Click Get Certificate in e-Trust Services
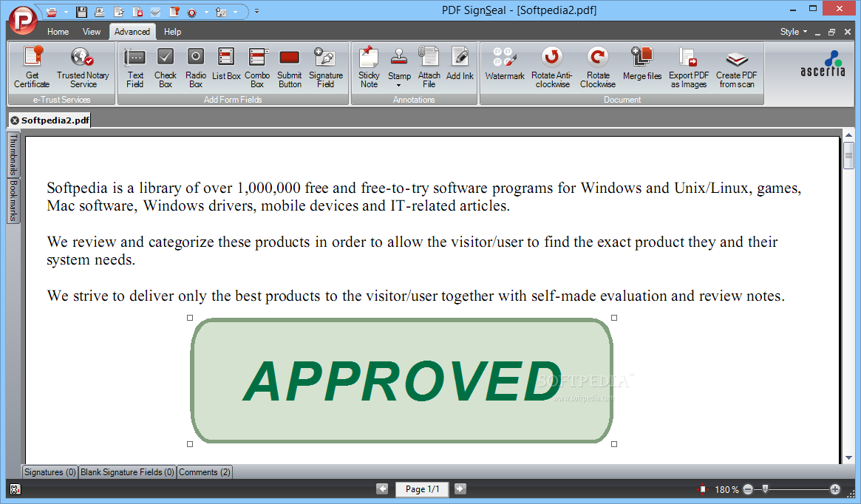 pyautogui.click(x=32, y=67)
